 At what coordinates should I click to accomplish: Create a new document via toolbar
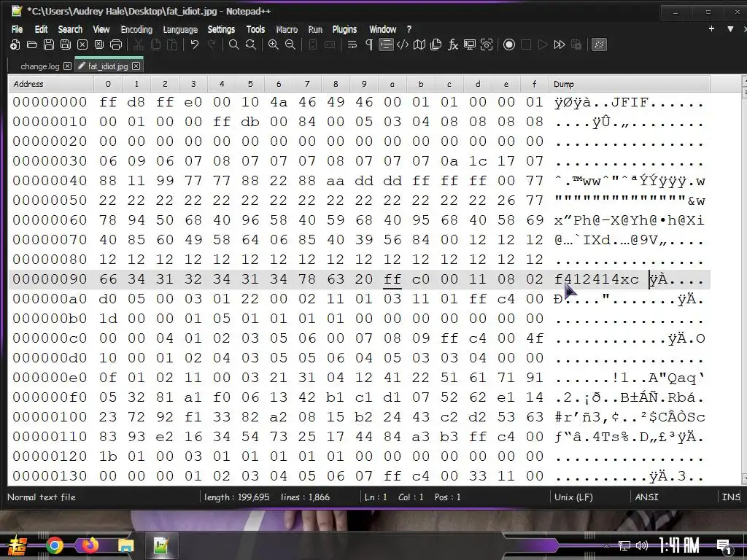[15, 44]
